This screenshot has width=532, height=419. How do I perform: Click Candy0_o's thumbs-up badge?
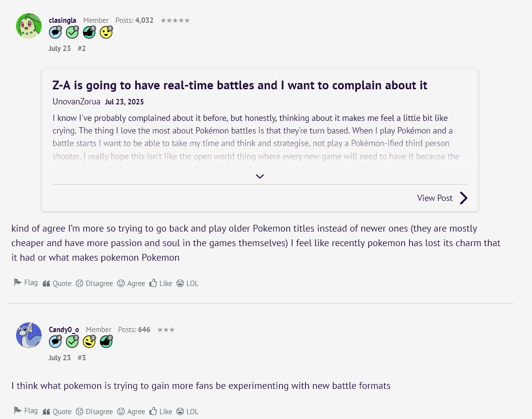click(x=106, y=342)
